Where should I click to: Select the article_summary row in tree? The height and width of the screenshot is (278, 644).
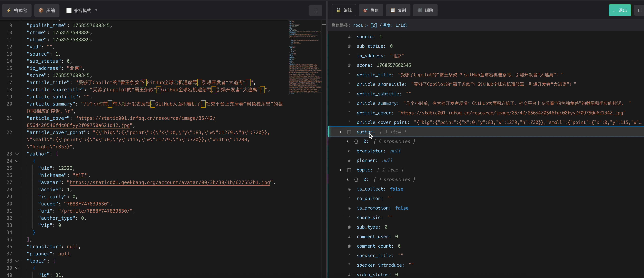coord(486,103)
